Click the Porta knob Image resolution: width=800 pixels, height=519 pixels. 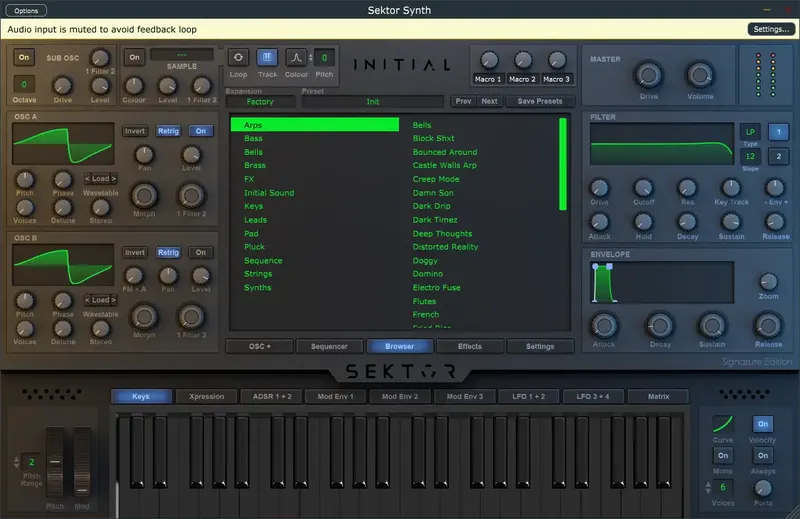coord(763,488)
